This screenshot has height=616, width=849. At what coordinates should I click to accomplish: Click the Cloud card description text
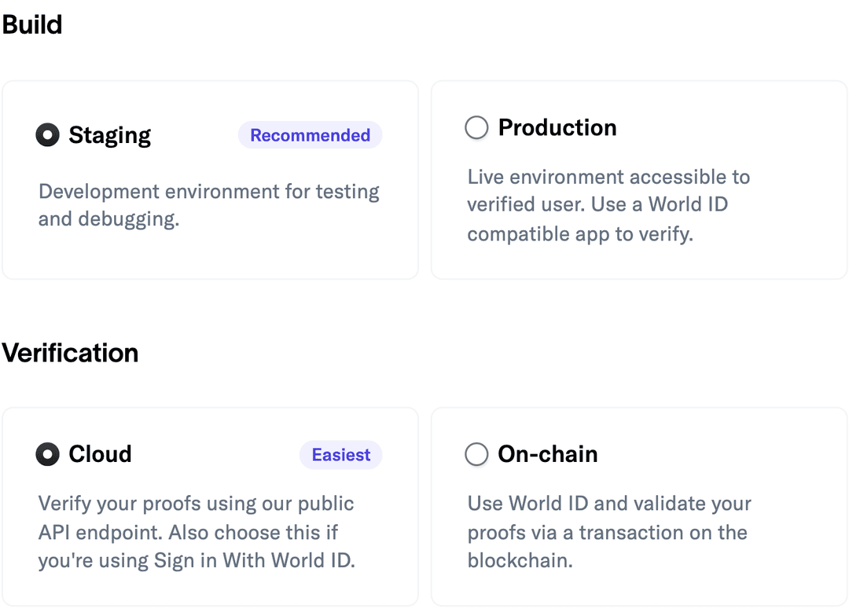coord(197,532)
